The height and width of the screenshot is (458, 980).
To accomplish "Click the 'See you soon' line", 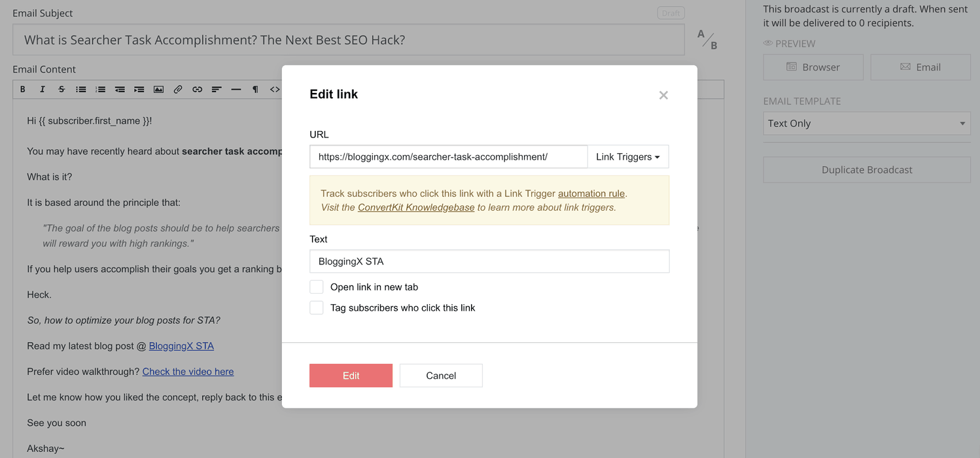I will (57, 423).
